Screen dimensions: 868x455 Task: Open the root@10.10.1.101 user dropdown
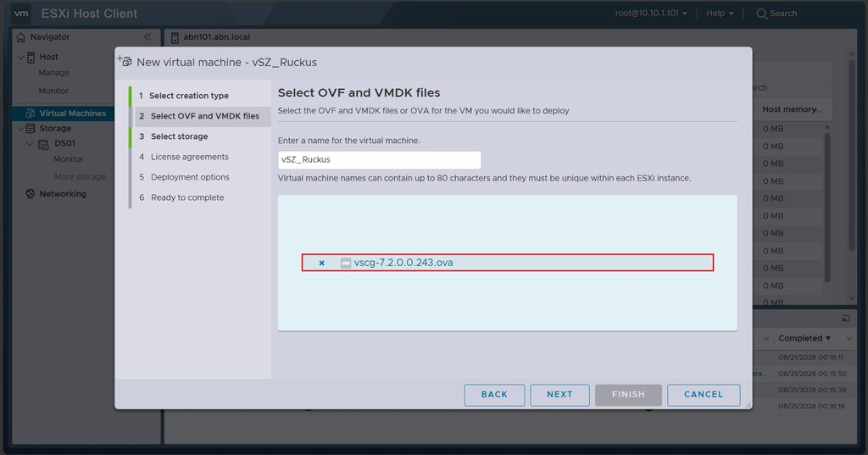coord(651,13)
